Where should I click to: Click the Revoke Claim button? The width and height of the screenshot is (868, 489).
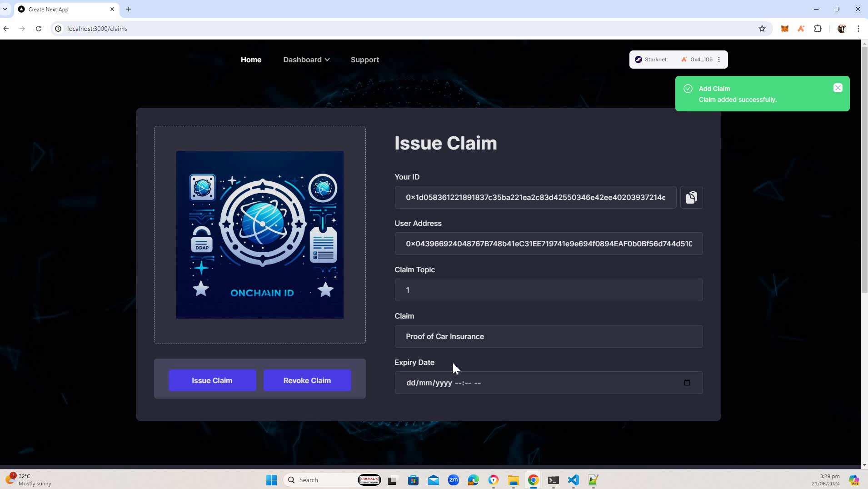(307, 380)
